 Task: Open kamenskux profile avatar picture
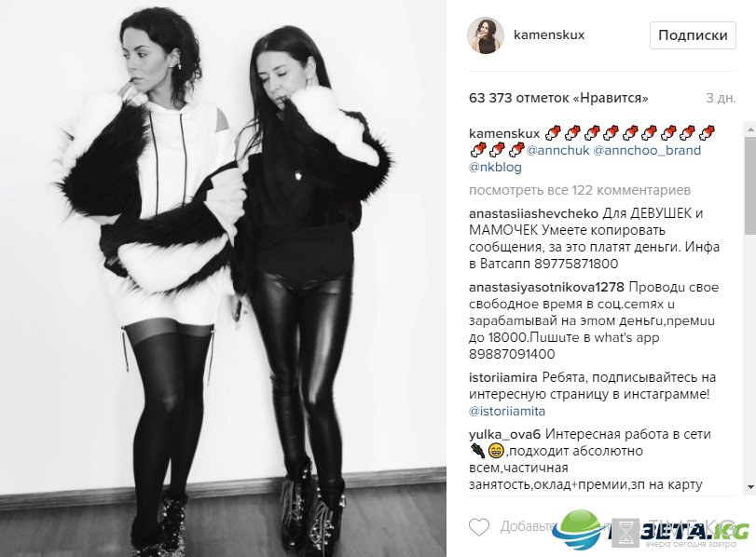click(x=486, y=35)
